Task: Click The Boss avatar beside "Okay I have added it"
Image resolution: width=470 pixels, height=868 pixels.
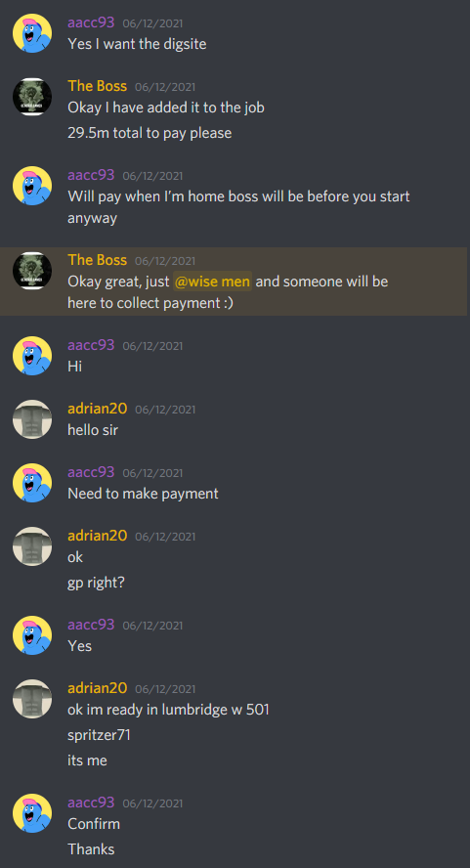Action: tap(32, 97)
